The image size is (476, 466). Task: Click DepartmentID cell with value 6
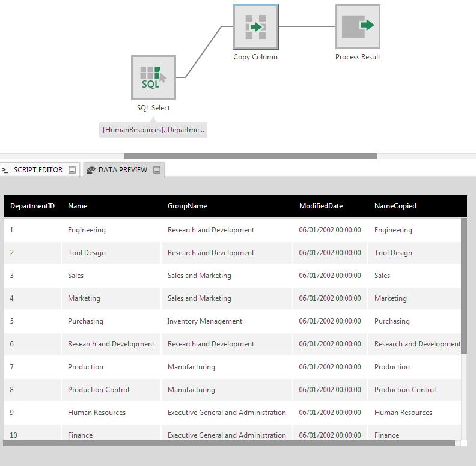point(32,344)
